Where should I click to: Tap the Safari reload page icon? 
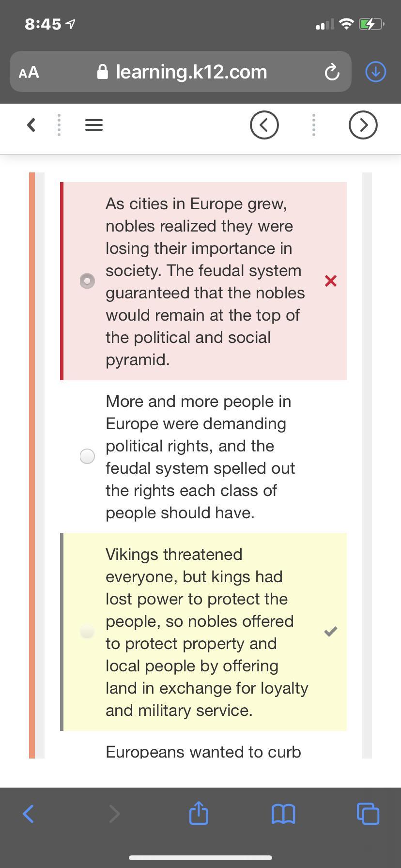pyautogui.click(x=332, y=73)
